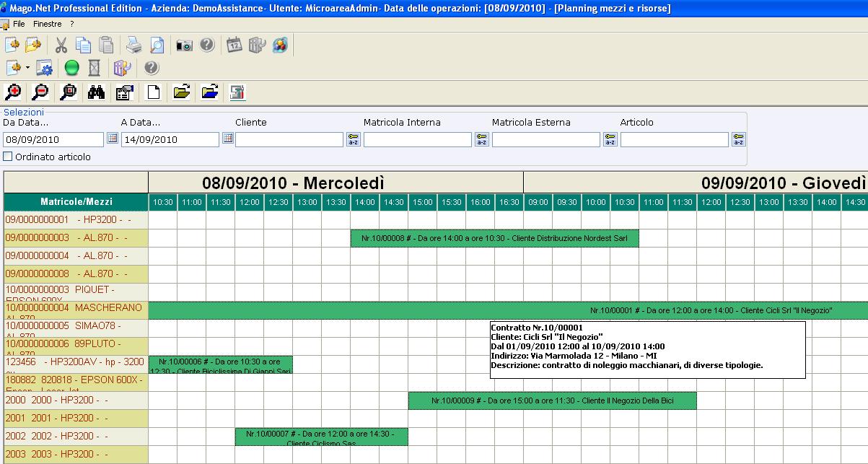868x464 pixels.
Task: Select row 09/0000000003 - AL.870
Action: pyautogui.click(x=76, y=238)
